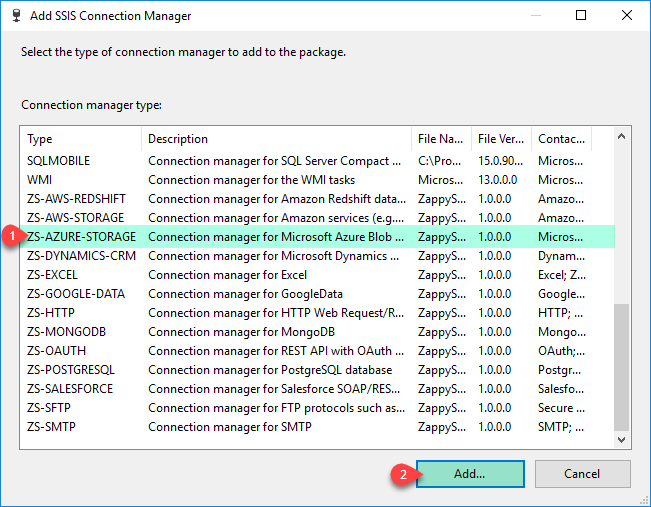Close the Add SSIS Connection Manager dialog

(x=627, y=15)
